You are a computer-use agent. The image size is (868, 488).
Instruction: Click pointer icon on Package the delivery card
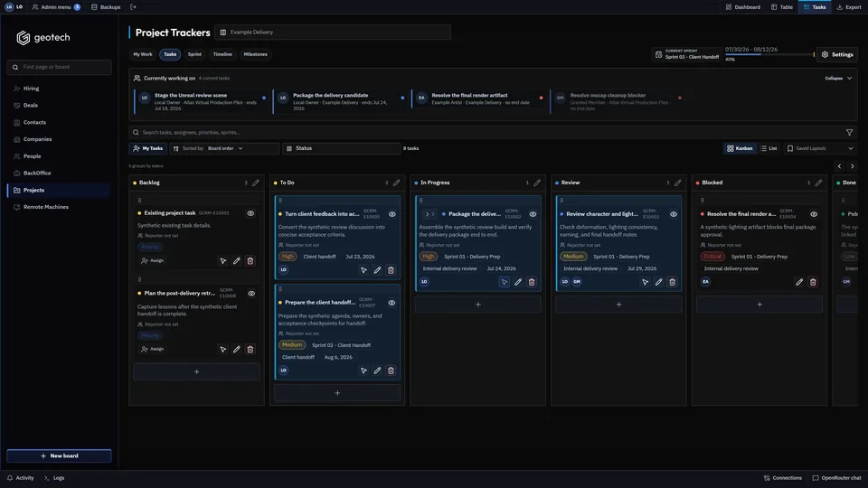(x=505, y=282)
